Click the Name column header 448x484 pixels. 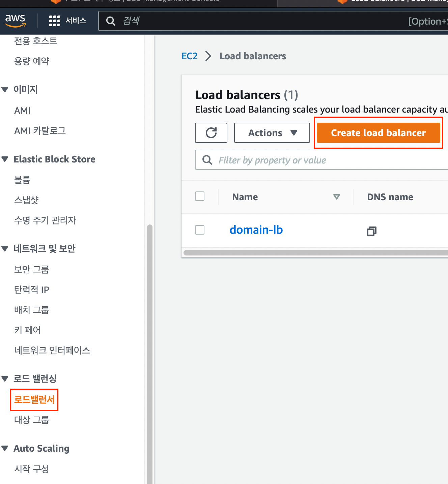point(245,197)
